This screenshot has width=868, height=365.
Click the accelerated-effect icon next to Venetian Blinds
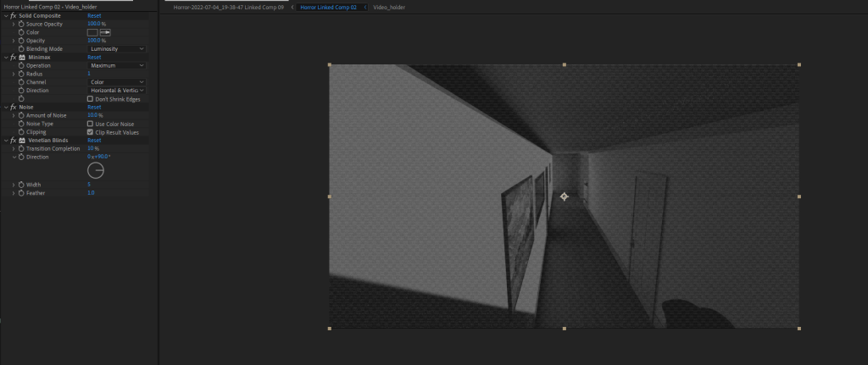tap(22, 141)
